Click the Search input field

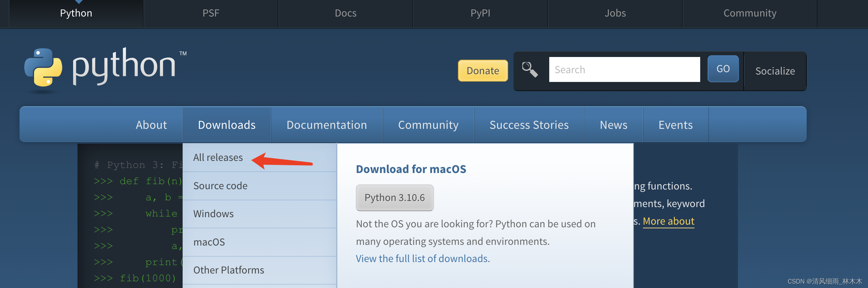pos(624,69)
